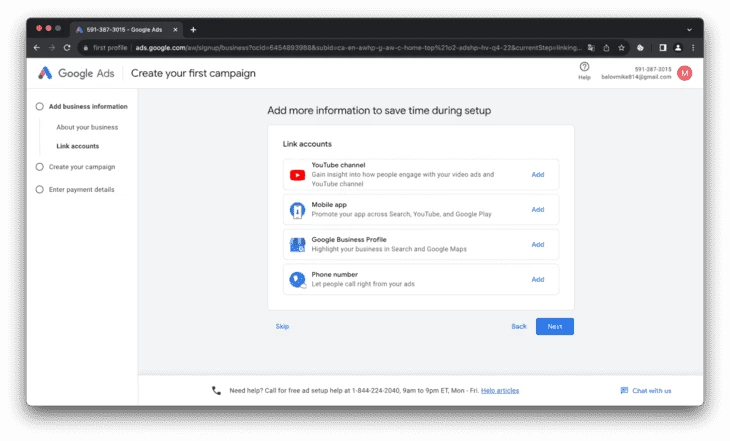730x441 pixels.
Task: Click the browser forward arrow
Action: pyautogui.click(x=52, y=47)
